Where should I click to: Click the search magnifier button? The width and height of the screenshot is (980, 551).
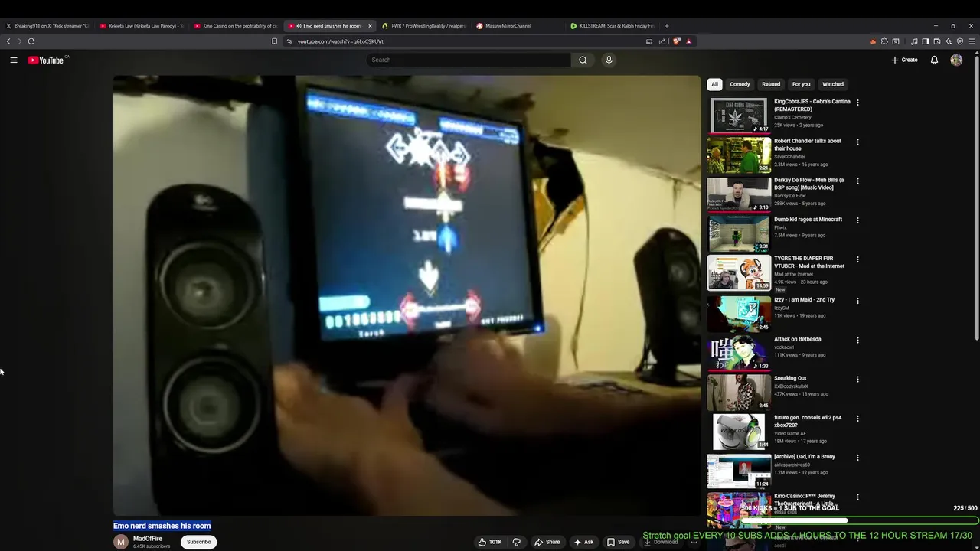point(583,60)
